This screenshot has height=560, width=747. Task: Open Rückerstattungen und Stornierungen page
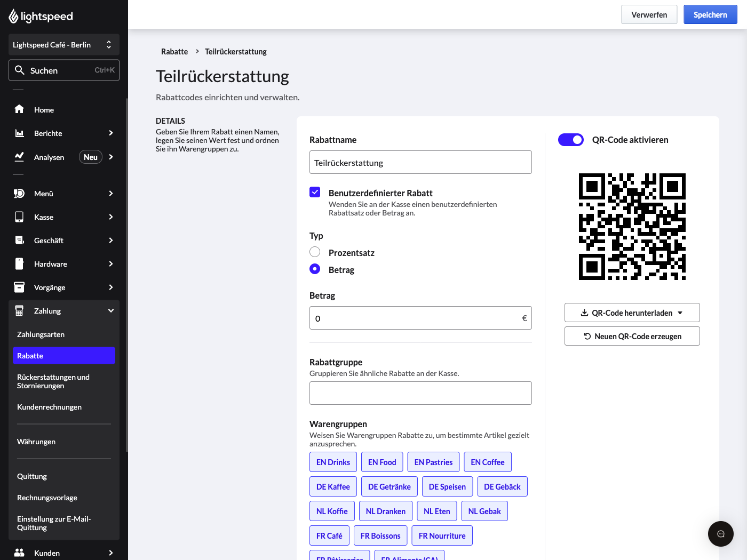click(64, 381)
